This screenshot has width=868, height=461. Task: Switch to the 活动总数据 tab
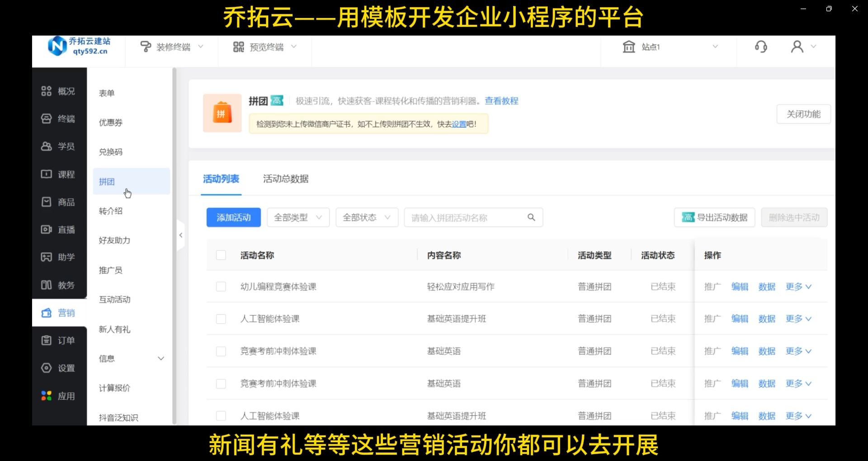tap(286, 179)
